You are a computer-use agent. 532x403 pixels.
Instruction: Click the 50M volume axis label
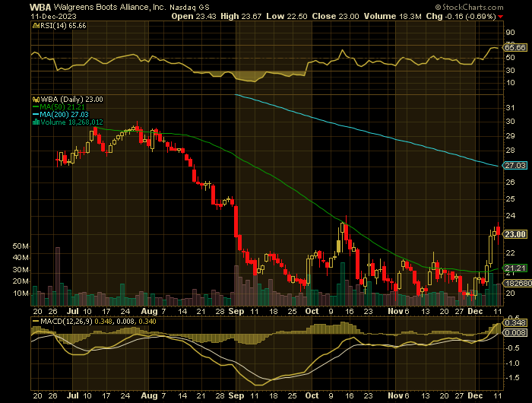(x=21, y=246)
